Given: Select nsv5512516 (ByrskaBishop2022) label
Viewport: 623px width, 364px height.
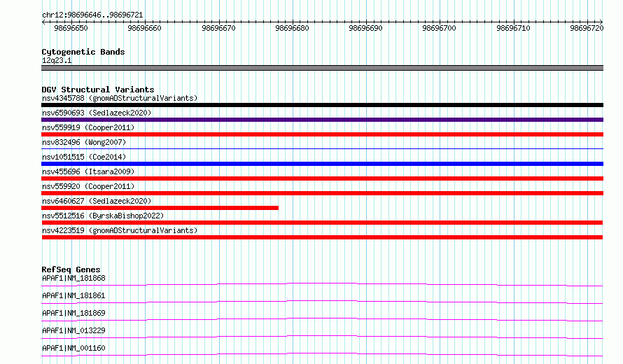Looking at the screenshot, I should [x=103, y=216].
